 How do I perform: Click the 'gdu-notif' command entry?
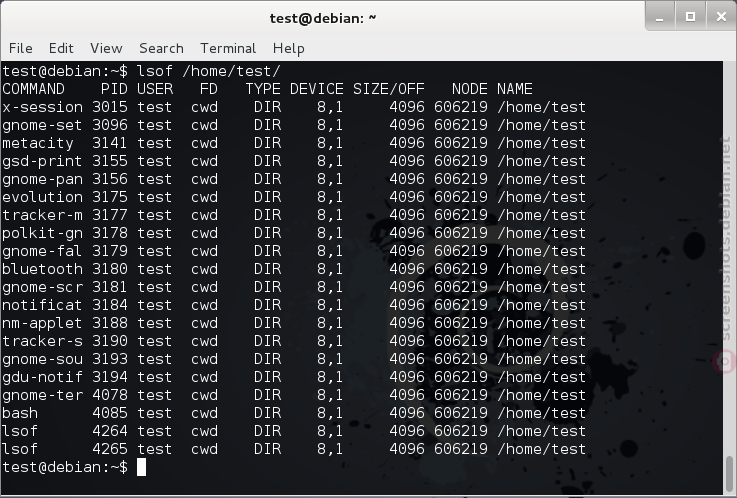click(42, 377)
